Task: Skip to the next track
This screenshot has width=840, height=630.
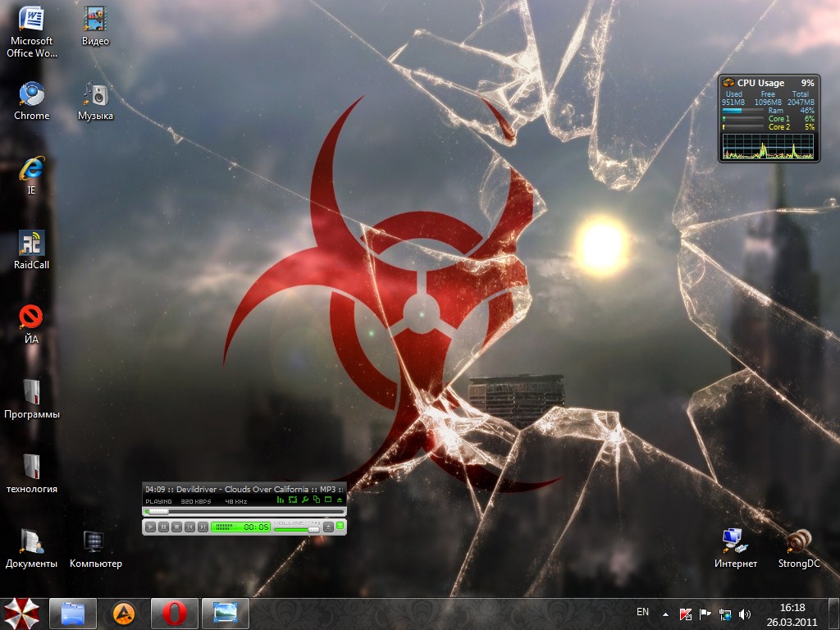Action: point(203,527)
